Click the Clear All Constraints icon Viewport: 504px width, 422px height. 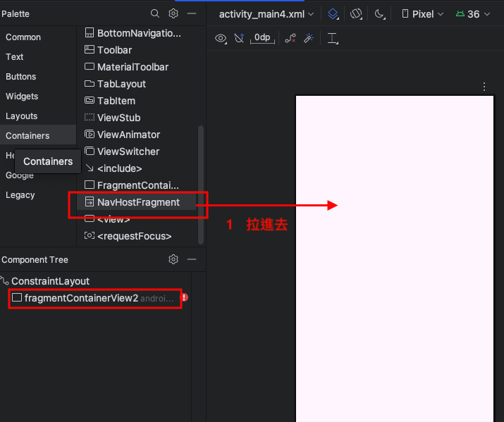tap(290, 39)
